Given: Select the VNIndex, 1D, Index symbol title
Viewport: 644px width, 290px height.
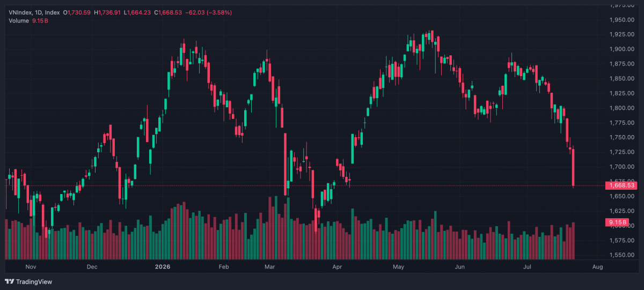Looking at the screenshot, I should [34, 12].
